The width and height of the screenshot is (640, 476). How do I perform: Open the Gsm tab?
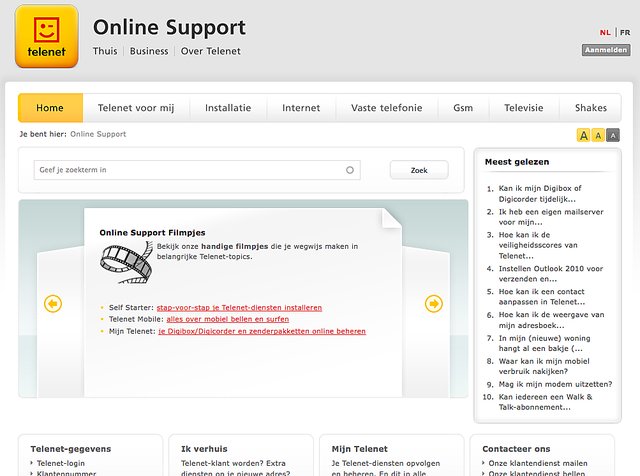click(x=463, y=108)
